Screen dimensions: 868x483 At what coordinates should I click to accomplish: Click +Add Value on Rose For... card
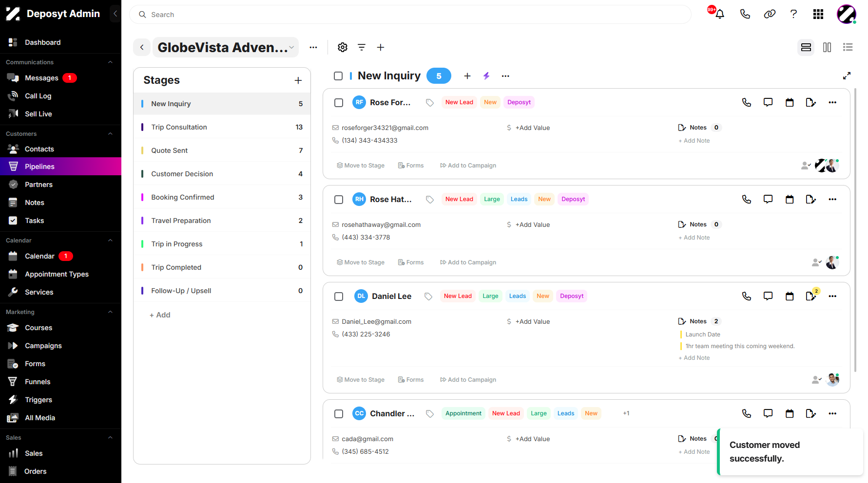[x=532, y=128]
